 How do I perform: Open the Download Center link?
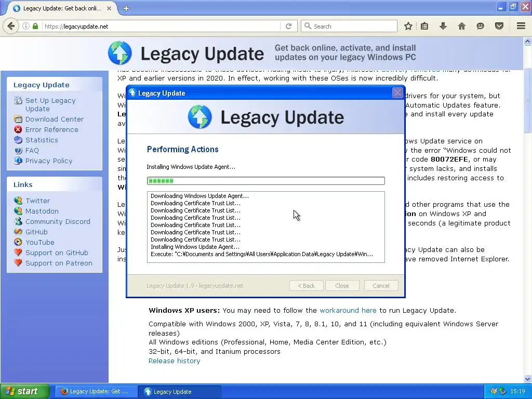pos(54,119)
